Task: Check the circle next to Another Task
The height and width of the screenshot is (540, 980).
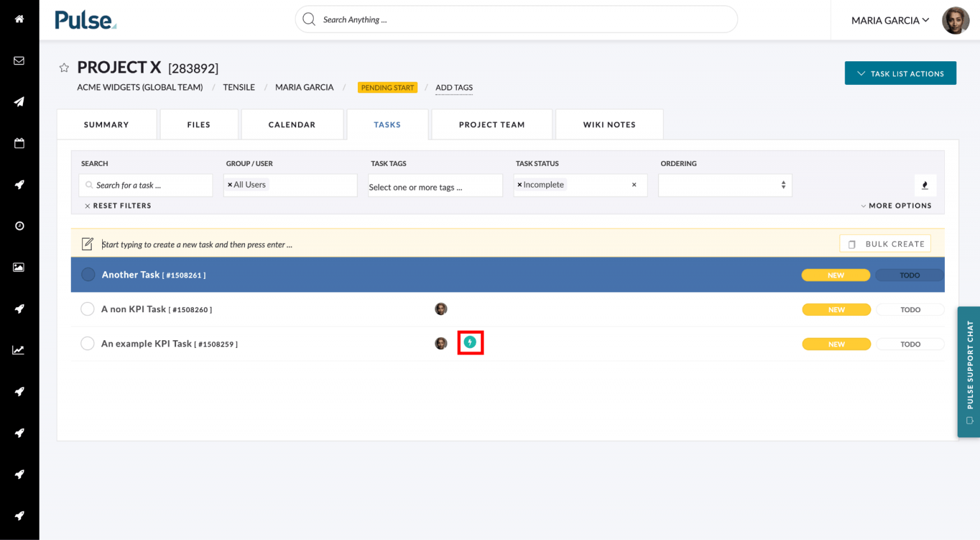Action: [88, 274]
